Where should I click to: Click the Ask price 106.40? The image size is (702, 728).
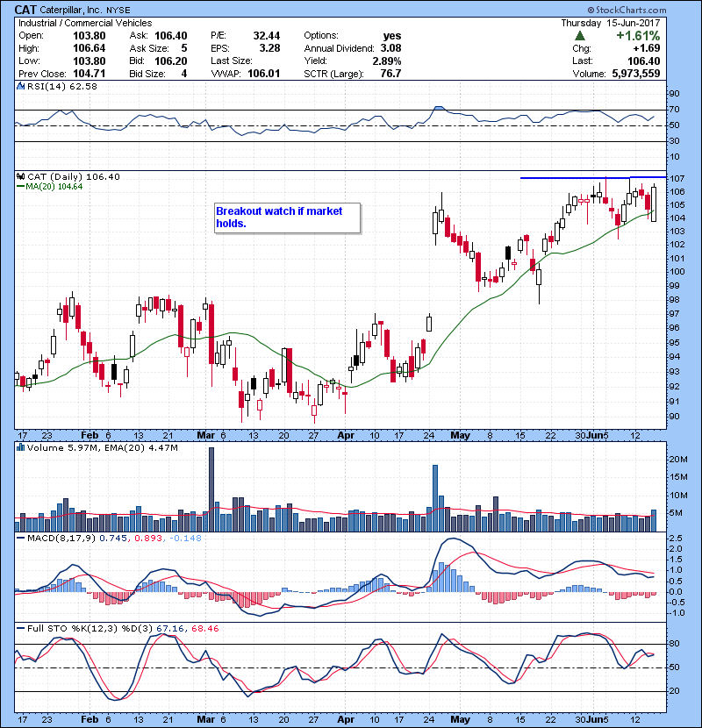pos(171,36)
